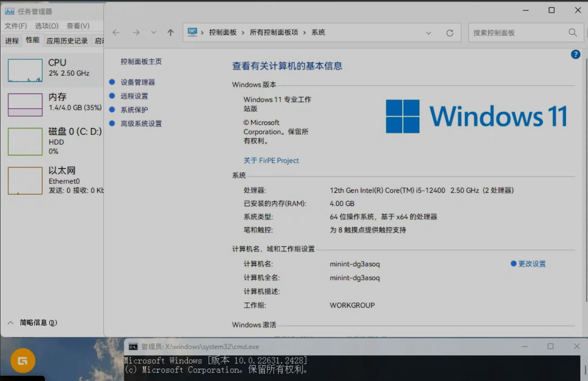The image size is (588, 381).
Task: Open 高级系统设置 from the sidebar
Action: point(141,124)
